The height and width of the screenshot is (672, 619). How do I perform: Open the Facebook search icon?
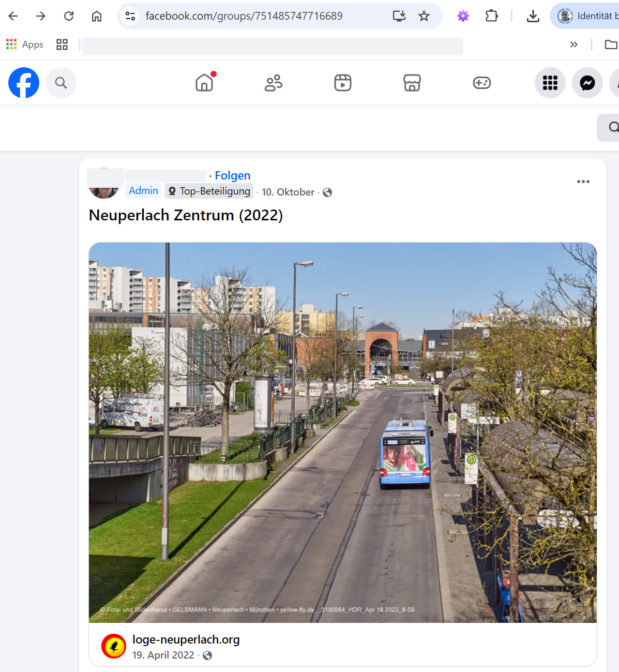click(61, 83)
